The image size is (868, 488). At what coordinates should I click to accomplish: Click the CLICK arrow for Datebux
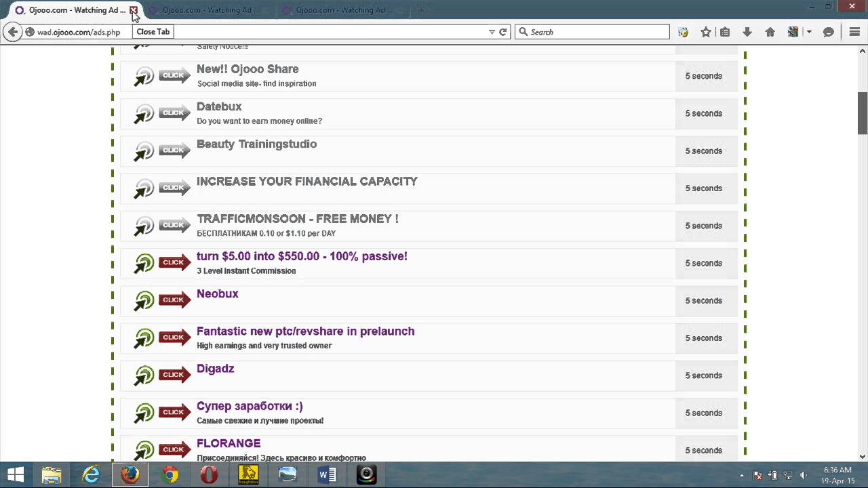tap(175, 113)
